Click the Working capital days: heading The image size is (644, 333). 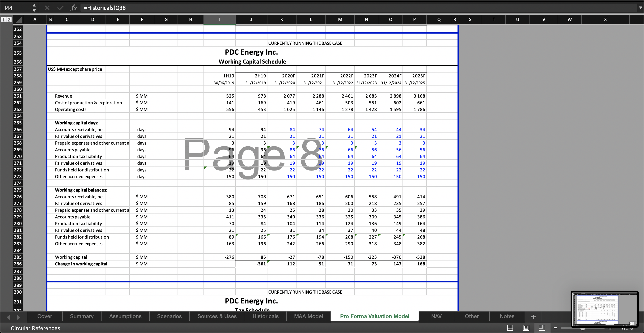pyautogui.click(x=76, y=123)
